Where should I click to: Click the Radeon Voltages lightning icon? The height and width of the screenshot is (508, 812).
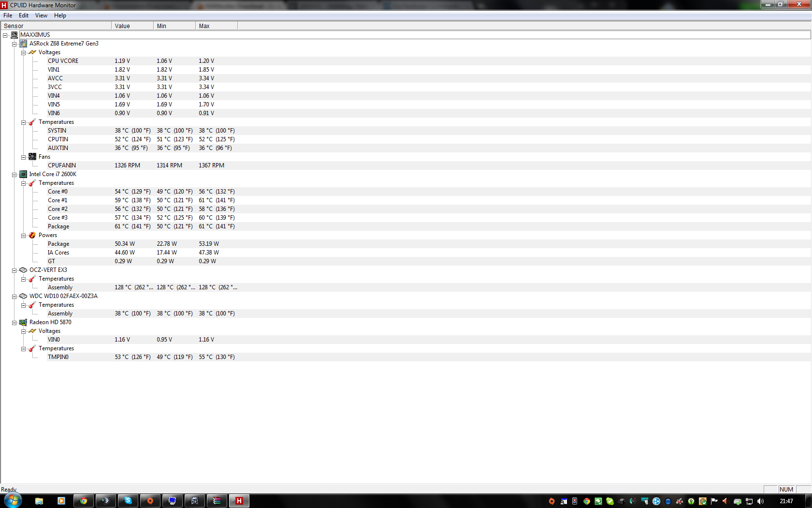(32, 331)
